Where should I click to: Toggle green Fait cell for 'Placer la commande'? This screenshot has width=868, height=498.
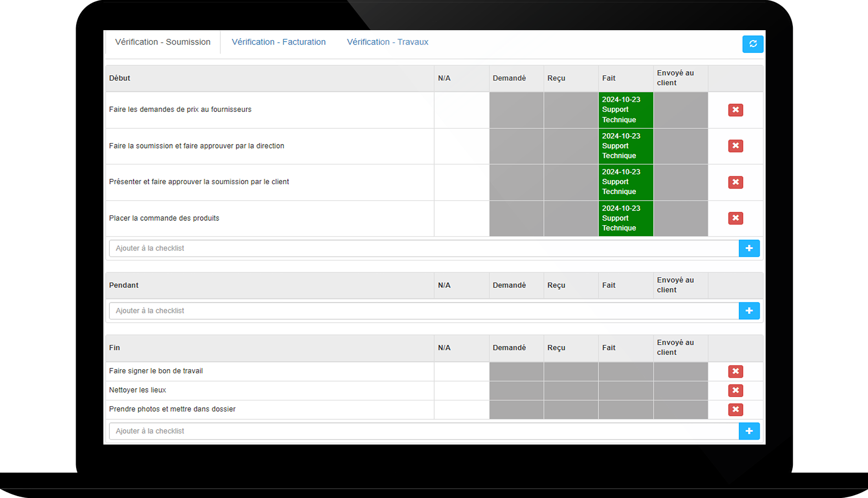[626, 218]
